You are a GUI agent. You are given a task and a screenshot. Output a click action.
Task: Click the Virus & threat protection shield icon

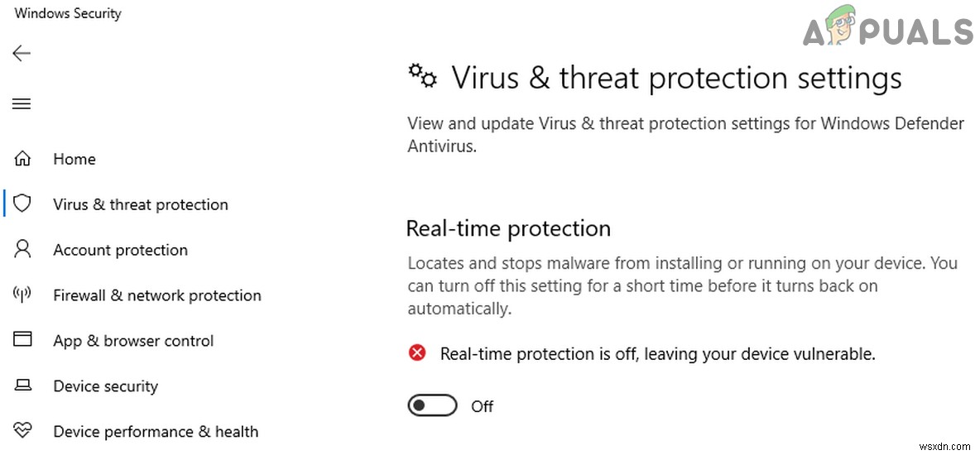[23, 204]
